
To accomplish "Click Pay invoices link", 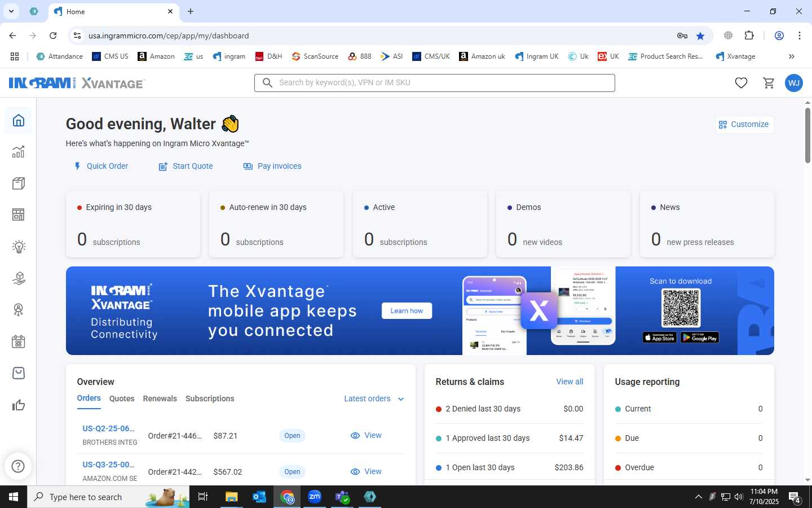I will tap(272, 166).
